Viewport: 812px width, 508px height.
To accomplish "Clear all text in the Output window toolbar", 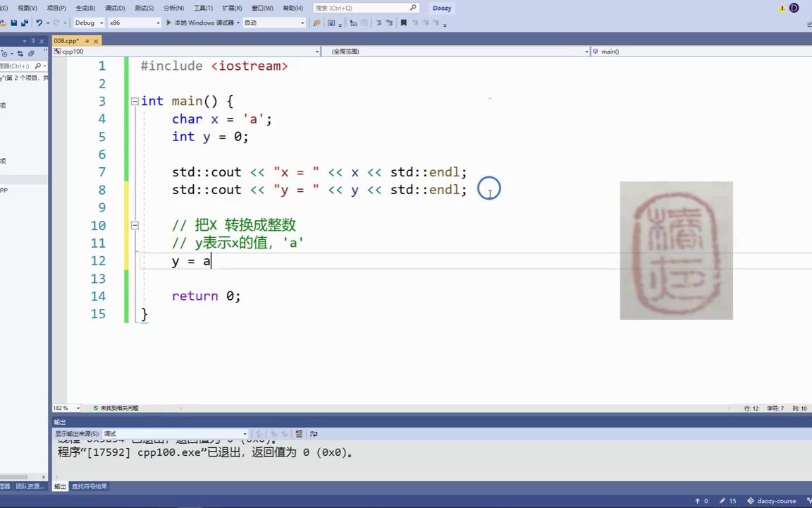I will 297,433.
